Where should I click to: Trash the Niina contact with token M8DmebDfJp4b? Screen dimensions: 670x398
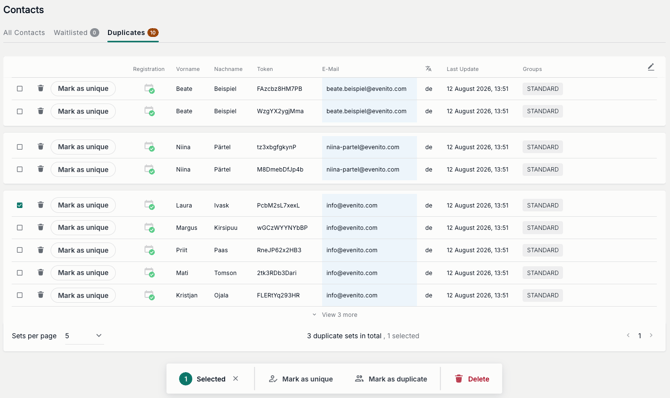pos(41,169)
